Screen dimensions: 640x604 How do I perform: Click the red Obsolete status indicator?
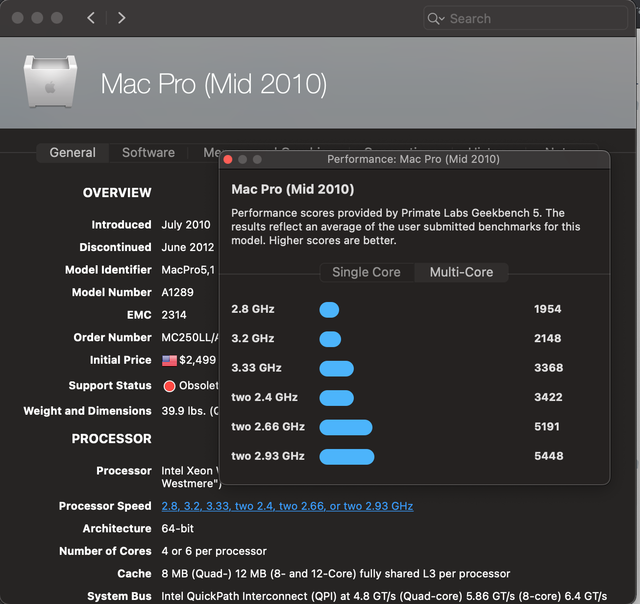(x=169, y=386)
